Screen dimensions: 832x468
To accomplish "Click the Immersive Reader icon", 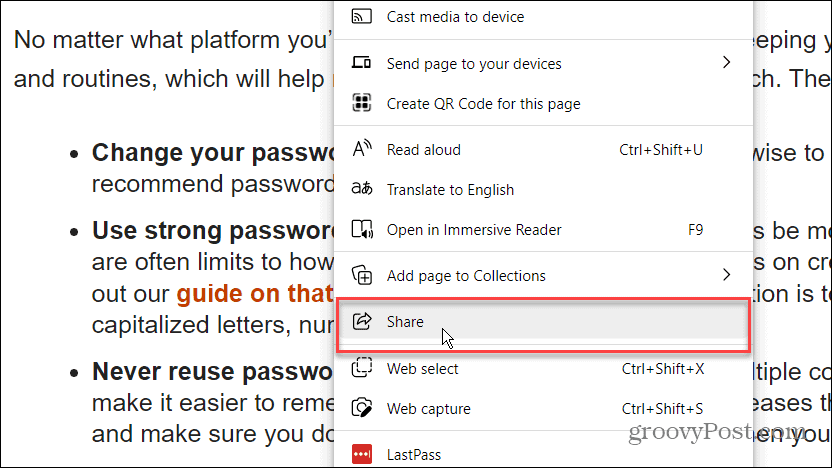I will tap(362, 230).
